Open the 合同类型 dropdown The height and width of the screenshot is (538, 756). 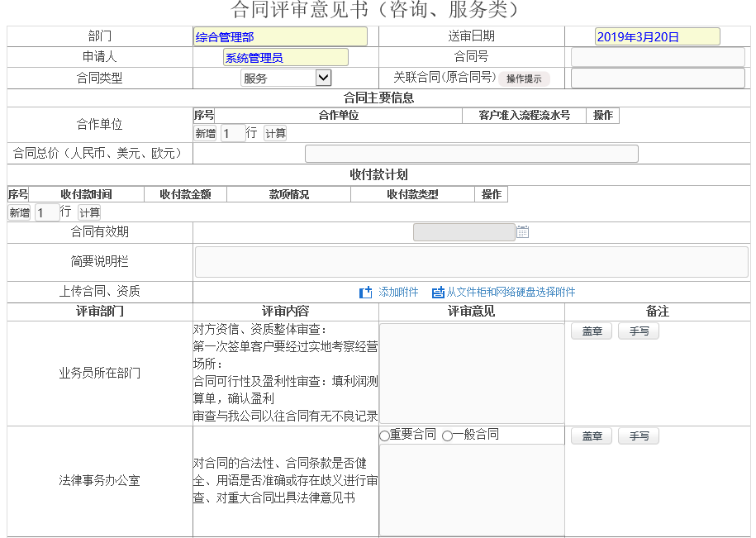click(286, 78)
